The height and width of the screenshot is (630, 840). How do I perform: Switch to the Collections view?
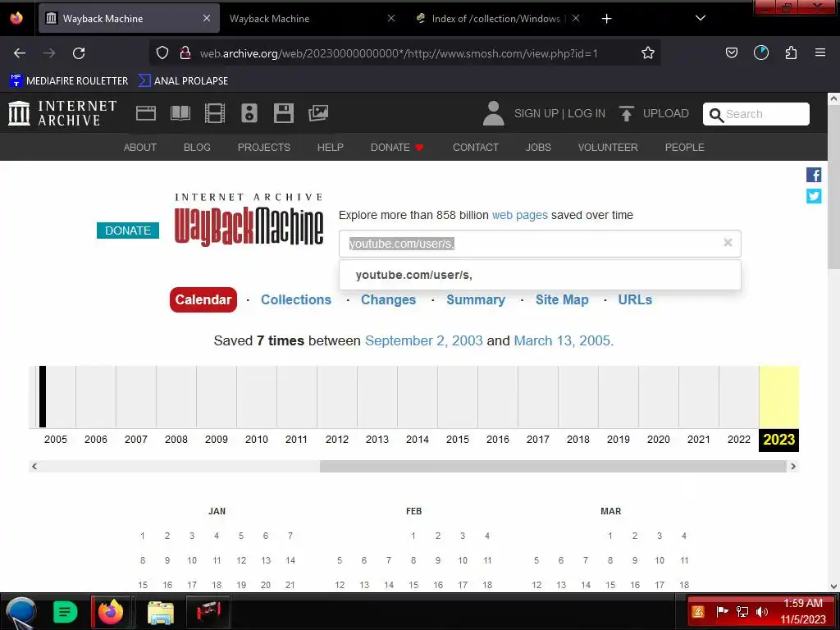[x=295, y=299]
